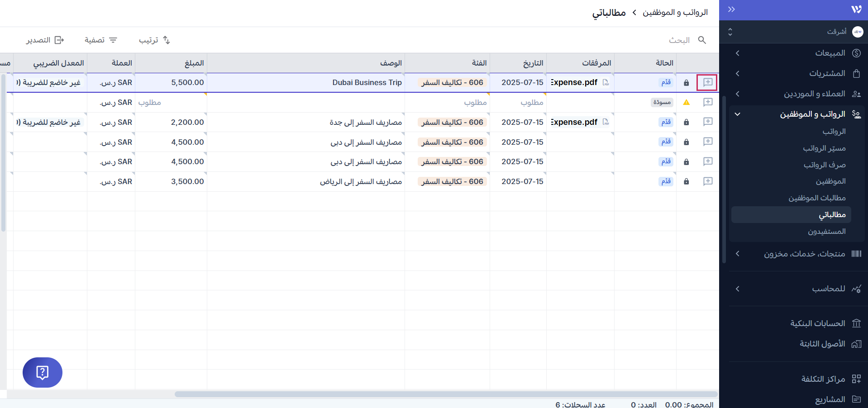Click the sort arrows icon ترتيب

pos(166,40)
